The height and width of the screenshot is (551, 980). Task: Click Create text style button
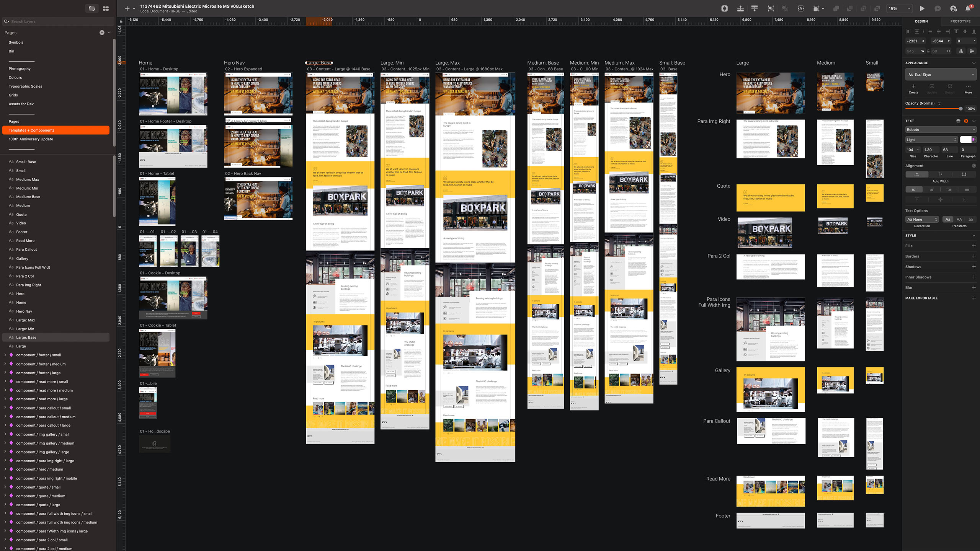pos(913,89)
